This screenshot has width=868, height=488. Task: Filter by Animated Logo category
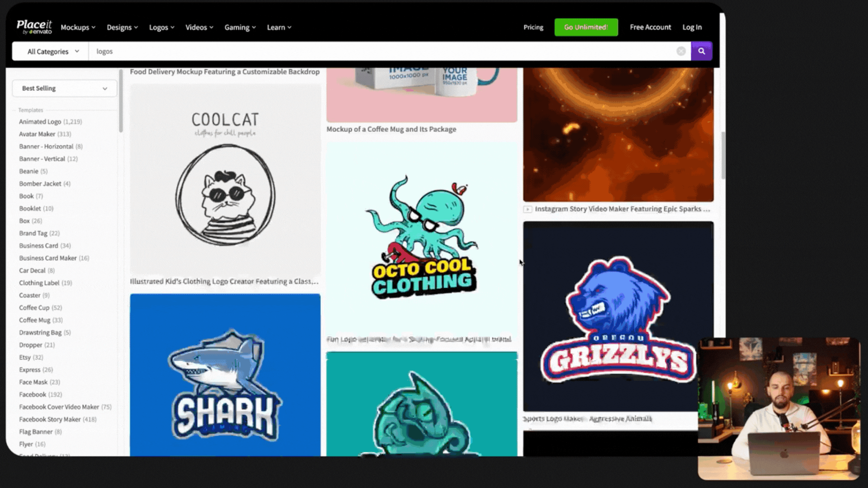click(40, 122)
